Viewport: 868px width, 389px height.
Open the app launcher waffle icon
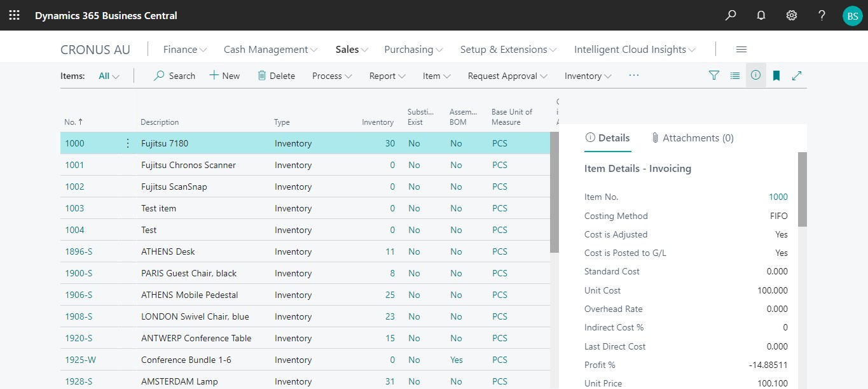point(14,15)
